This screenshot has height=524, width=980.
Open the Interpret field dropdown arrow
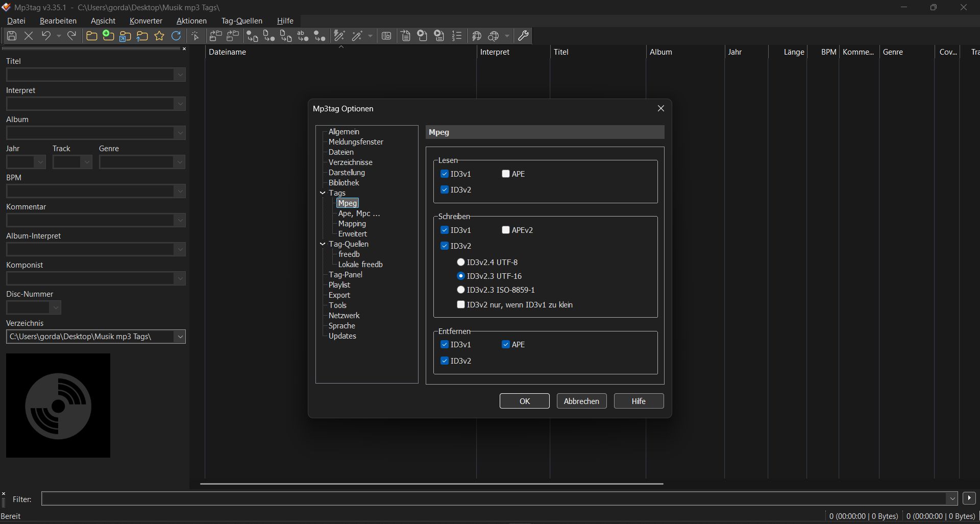[180, 104]
